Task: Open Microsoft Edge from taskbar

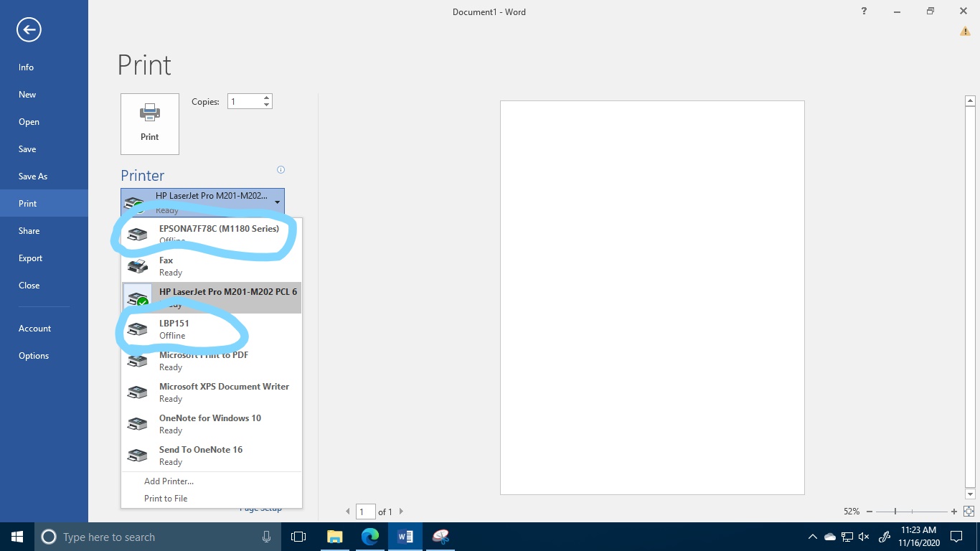Action: (369, 537)
